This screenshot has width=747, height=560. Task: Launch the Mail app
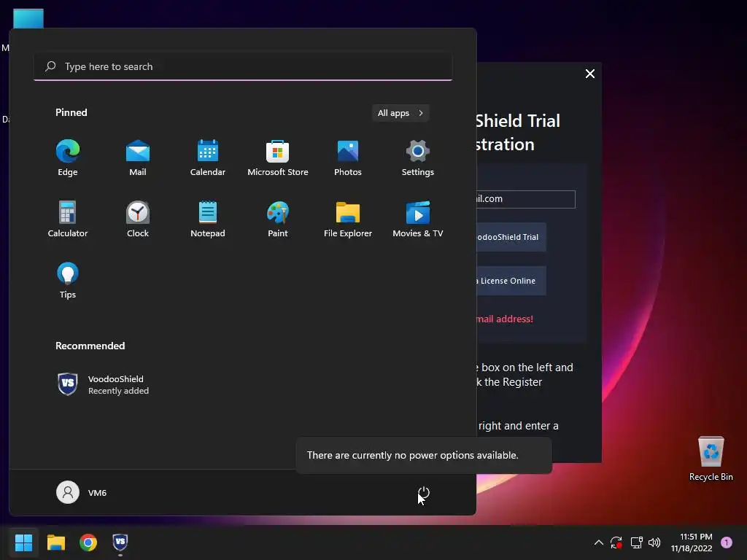click(138, 158)
